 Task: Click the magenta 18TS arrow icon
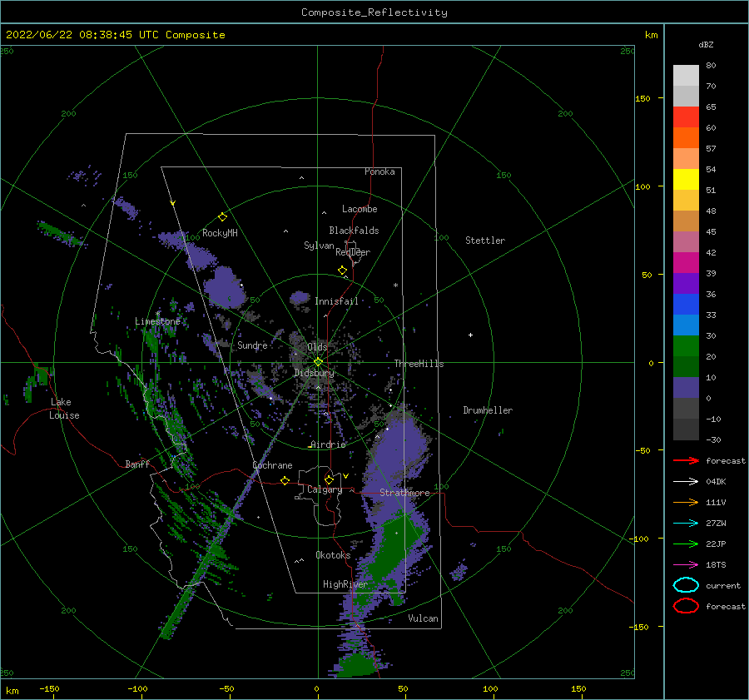click(686, 565)
